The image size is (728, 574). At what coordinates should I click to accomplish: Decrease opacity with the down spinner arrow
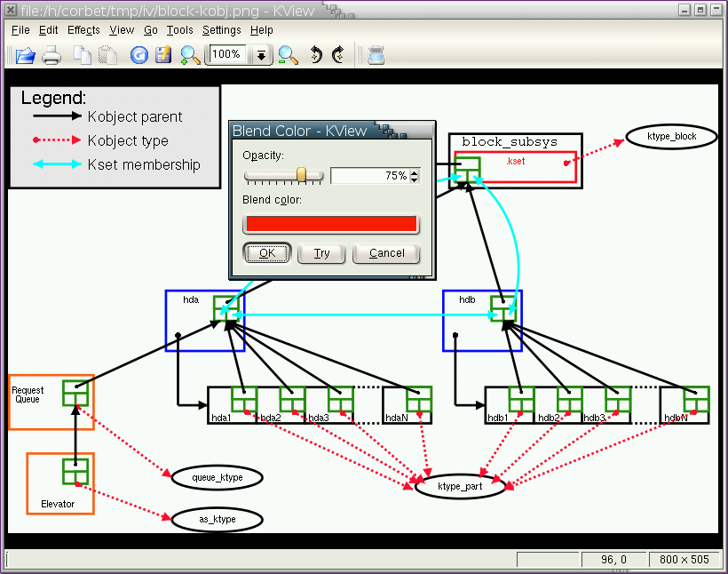[x=412, y=179]
